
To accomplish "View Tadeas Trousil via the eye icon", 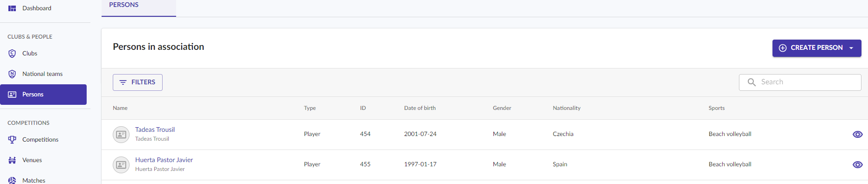I will (x=857, y=134).
